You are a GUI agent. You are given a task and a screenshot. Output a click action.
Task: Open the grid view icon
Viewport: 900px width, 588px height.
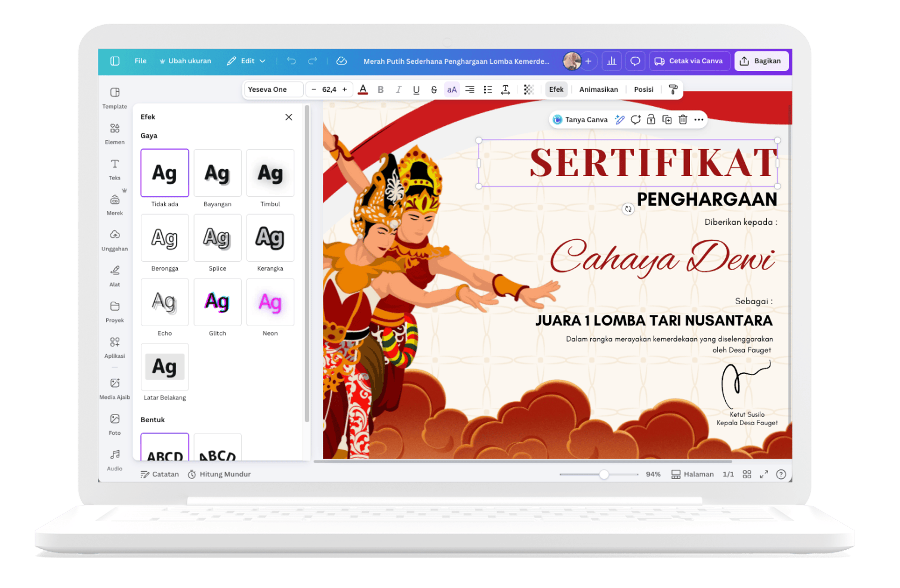[x=746, y=474]
